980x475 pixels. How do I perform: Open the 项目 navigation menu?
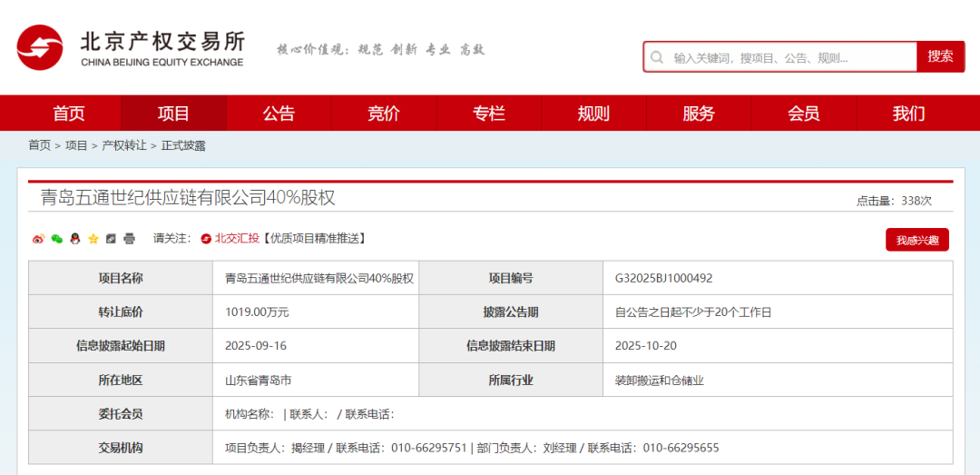pyautogui.click(x=173, y=114)
